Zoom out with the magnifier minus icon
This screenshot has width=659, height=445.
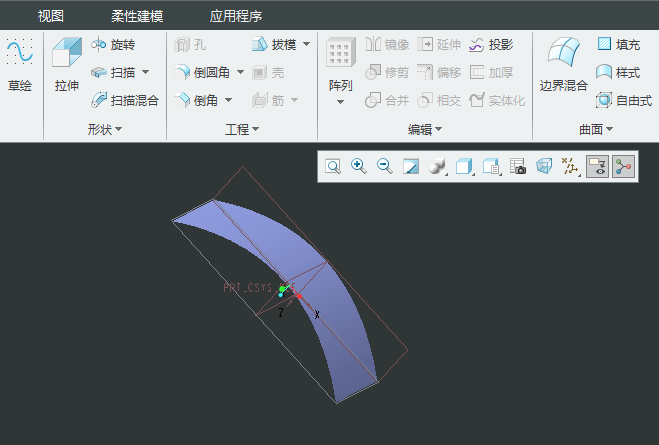385,166
